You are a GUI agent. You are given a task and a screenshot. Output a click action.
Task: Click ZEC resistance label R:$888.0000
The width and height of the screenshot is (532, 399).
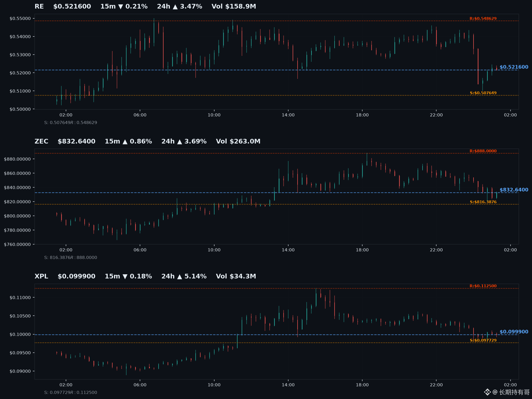coord(483,151)
